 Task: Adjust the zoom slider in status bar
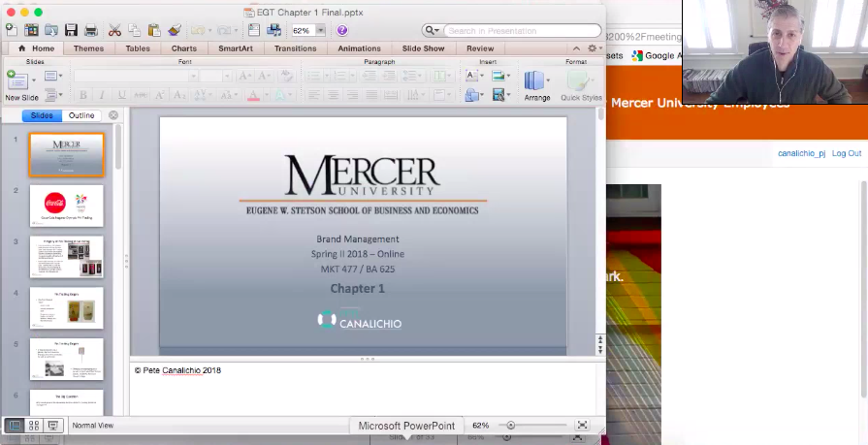click(511, 425)
